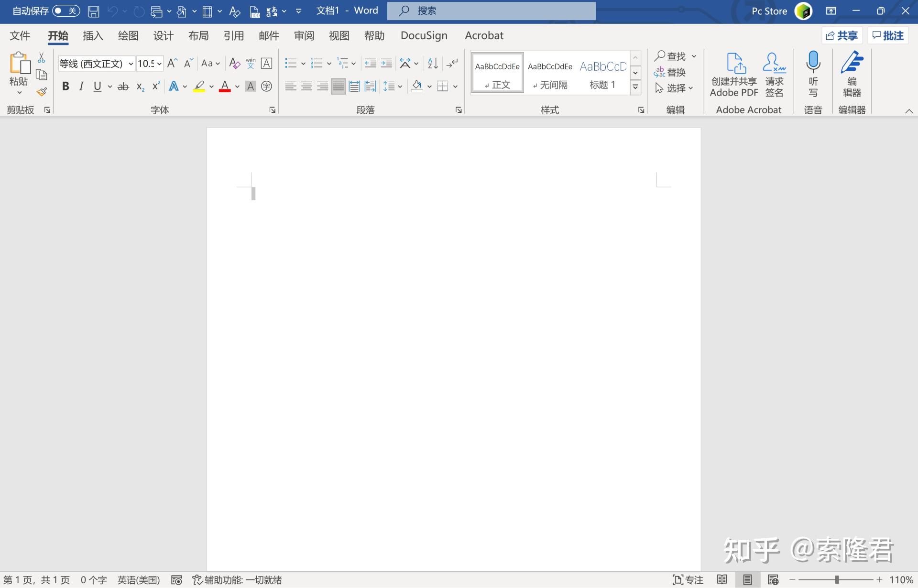
Task: Click the Bold formatting icon
Action: pos(65,86)
